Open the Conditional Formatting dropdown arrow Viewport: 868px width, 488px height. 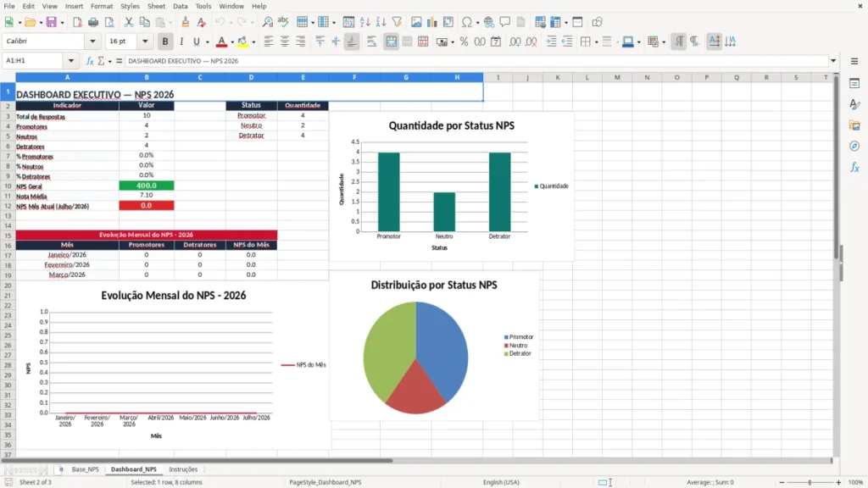click(x=663, y=42)
